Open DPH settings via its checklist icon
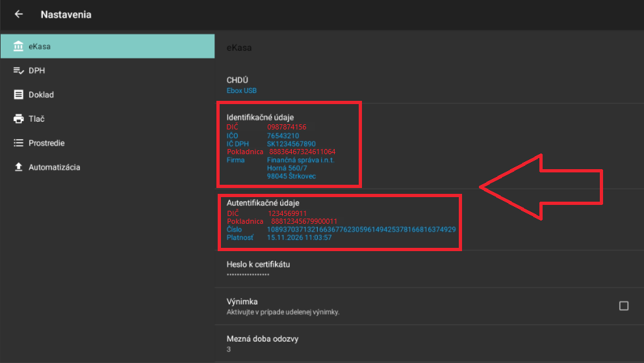Viewport: 644px width, 363px height. (18, 70)
